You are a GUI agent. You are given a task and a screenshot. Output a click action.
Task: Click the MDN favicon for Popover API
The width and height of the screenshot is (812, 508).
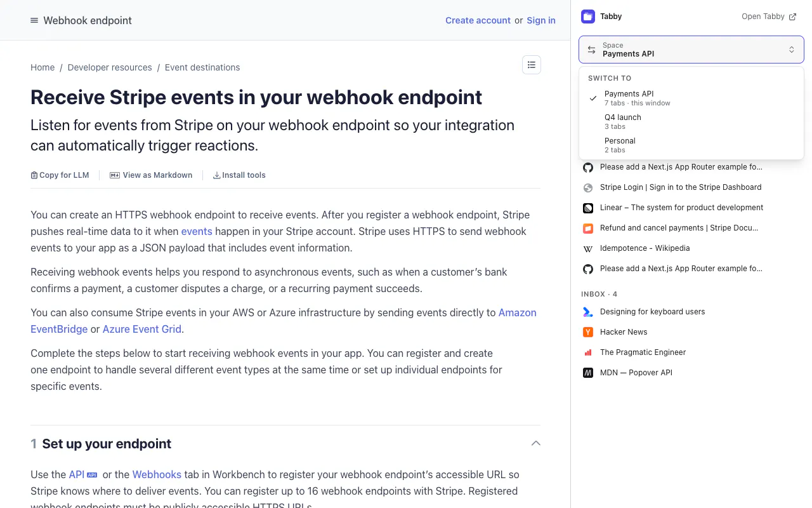588,373
